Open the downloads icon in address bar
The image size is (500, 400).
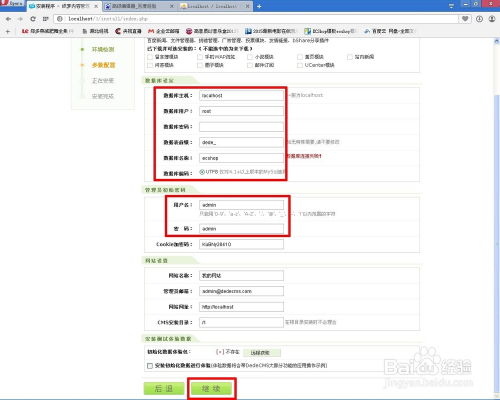[x=479, y=19]
